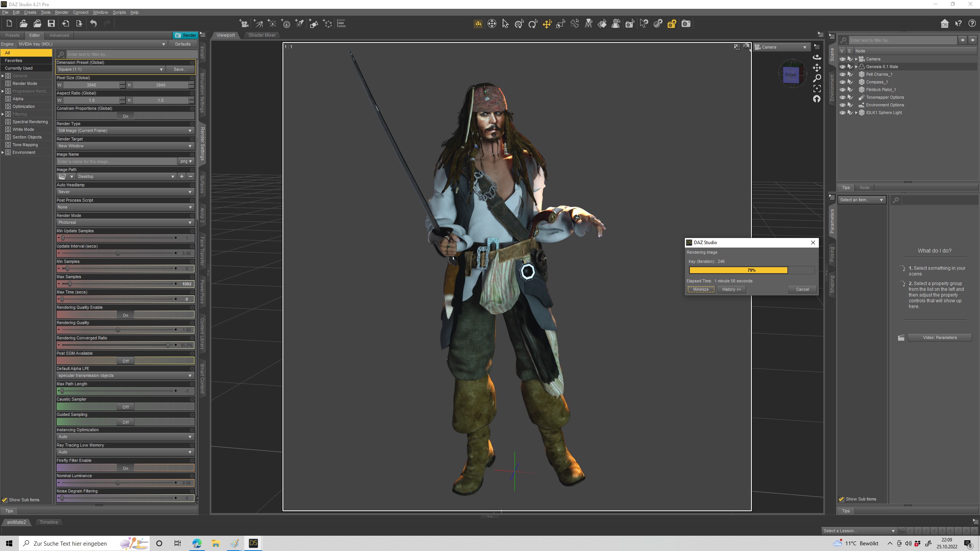
Task: Open the Render Mode Photoreal dropdown
Action: tap(125, 222)
